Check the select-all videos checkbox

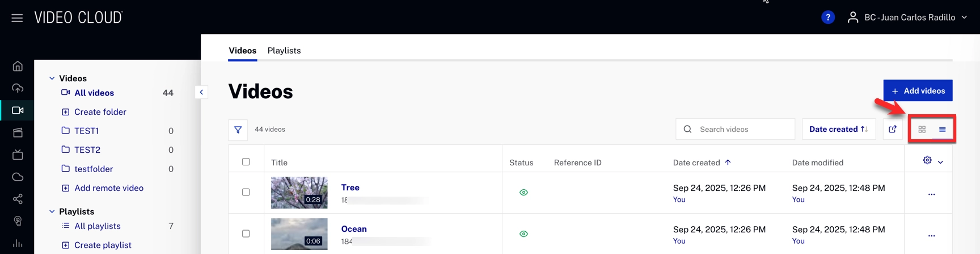[246, 162]
